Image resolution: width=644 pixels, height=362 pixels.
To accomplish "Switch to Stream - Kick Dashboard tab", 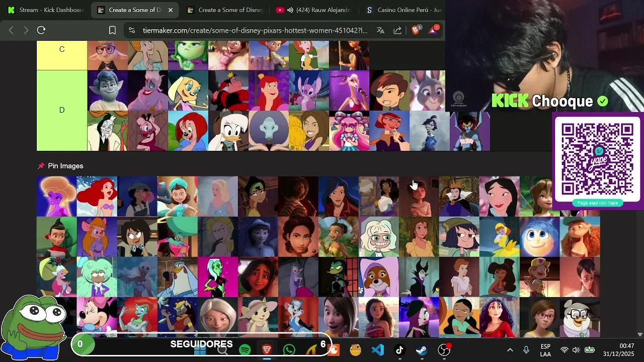I will (46, 10).
